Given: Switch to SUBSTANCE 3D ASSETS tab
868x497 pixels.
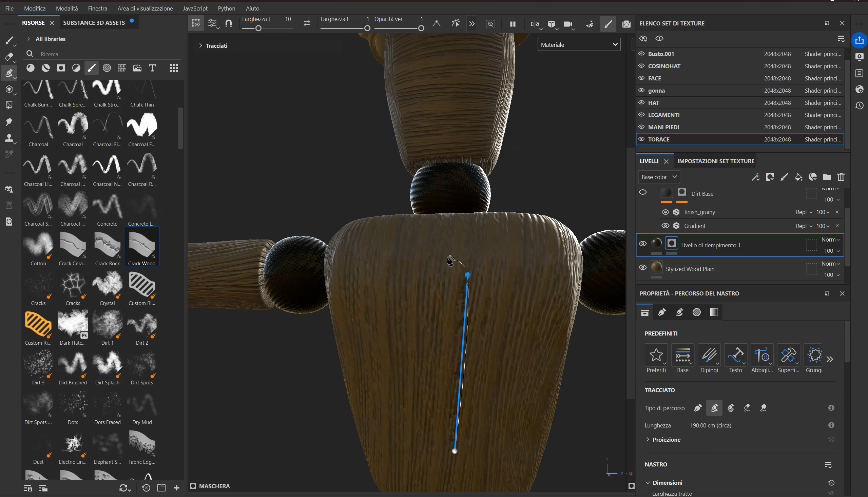Looking at the screenshot, I should [x=94, y=22].
